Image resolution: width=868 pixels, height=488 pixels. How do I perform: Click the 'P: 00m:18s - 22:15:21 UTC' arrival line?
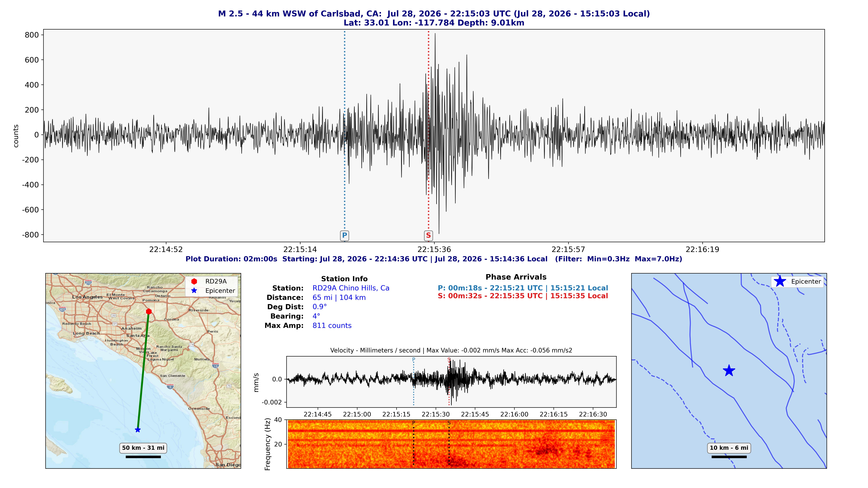523,288
